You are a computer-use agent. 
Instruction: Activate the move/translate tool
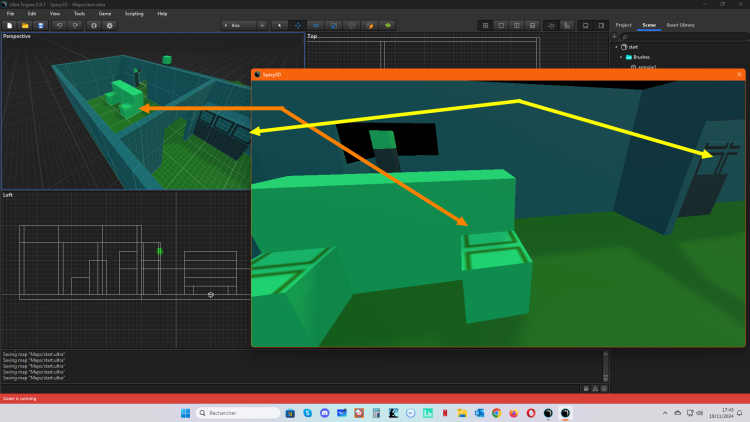point(298,25)
